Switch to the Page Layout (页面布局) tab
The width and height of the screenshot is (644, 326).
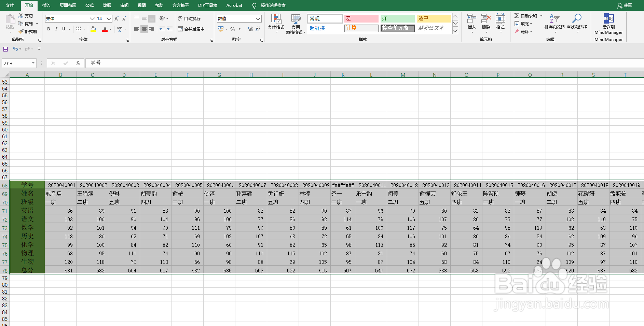click(x=68, y=5)
